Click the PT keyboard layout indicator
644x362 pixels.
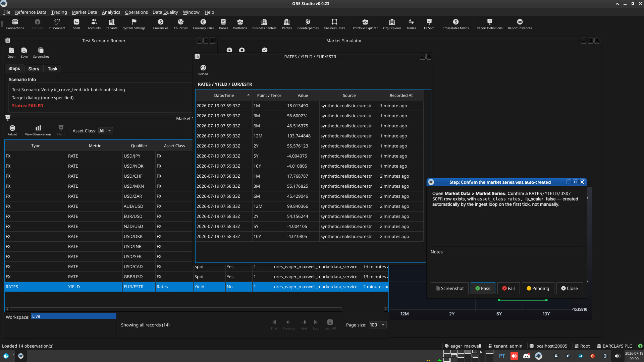(502, 356)
